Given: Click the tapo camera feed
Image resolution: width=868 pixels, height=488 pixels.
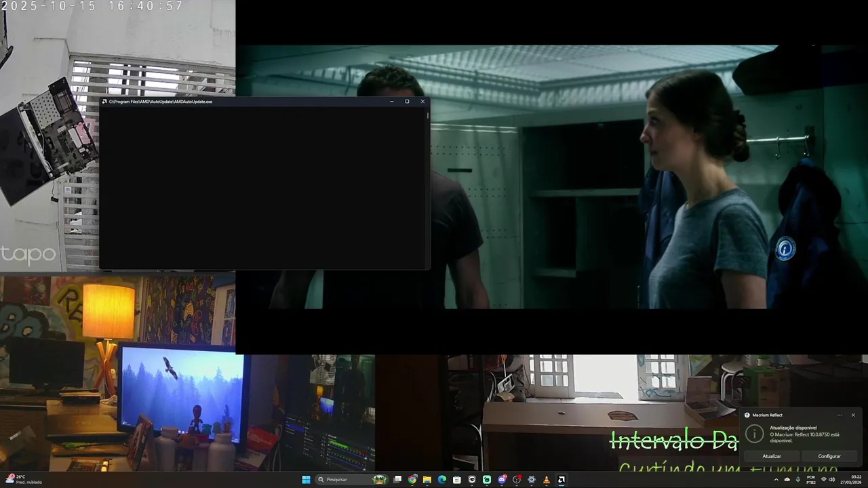Looking at the screenshot, I should coord(117,136).
